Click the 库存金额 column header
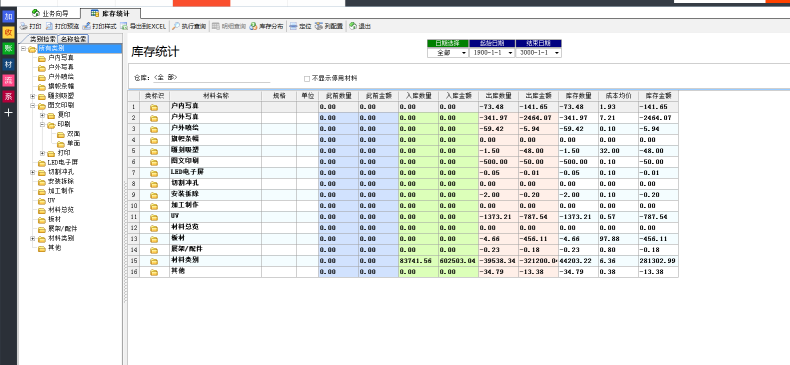 point(659,95)
